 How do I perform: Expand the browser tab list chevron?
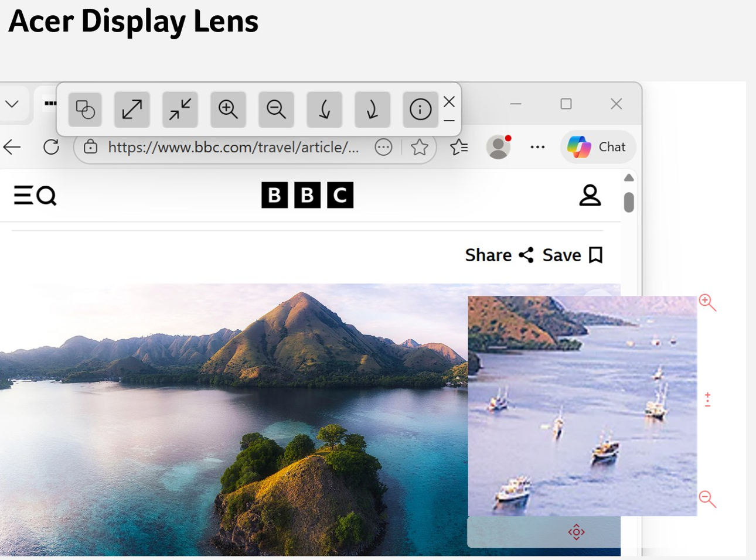(12, 104)
